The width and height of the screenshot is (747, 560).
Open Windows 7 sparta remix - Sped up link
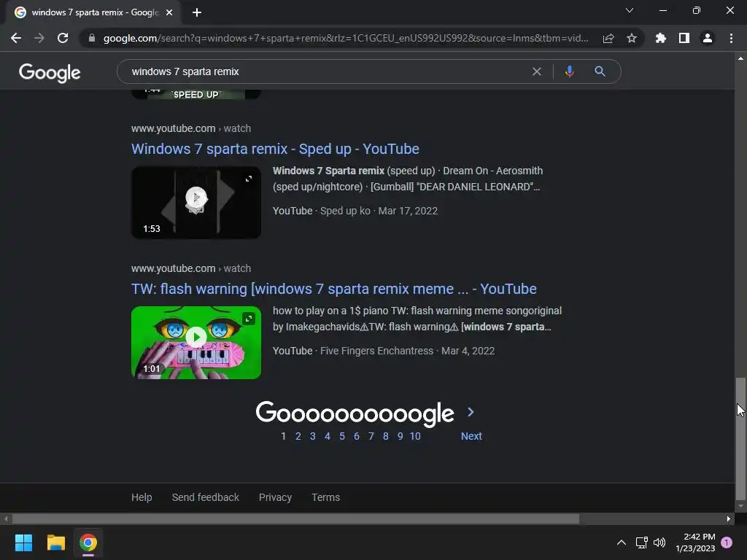(275, 149)
